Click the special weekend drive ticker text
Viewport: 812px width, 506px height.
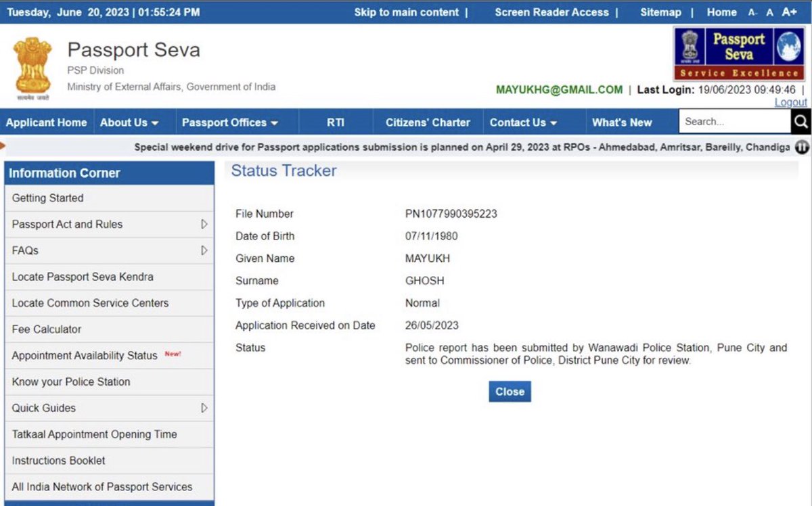click(x=462, y=147)
